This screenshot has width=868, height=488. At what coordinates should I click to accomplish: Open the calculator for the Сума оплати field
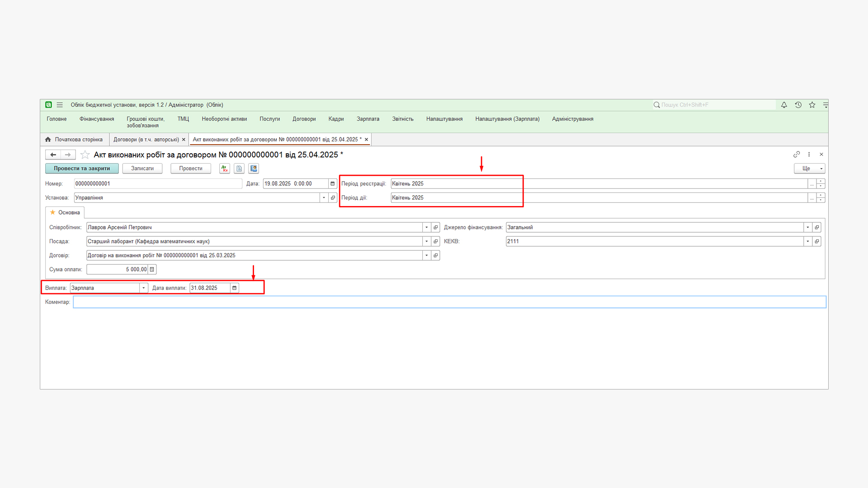pos(152,270)
